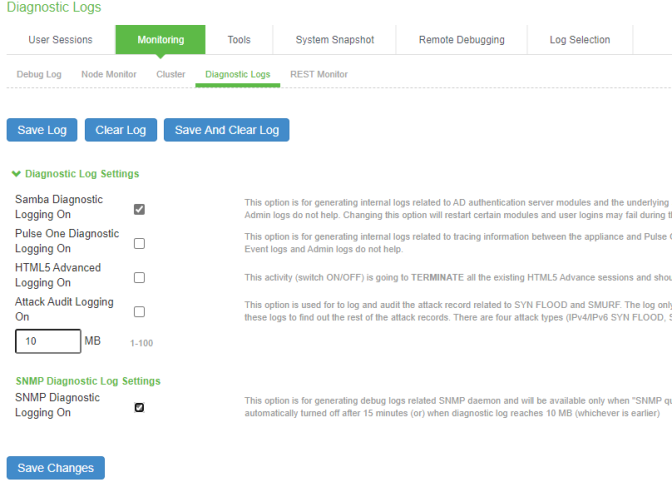The width and height of the screenshot is (672, 487).
Task: Open the Cluster sub-tab
Action: pyautogui.click(x=171, y=75)
